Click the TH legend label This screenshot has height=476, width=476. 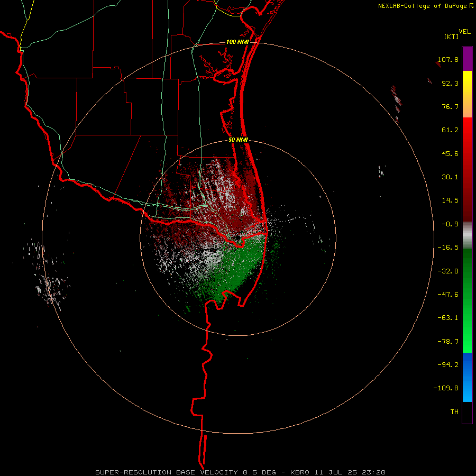454,411
